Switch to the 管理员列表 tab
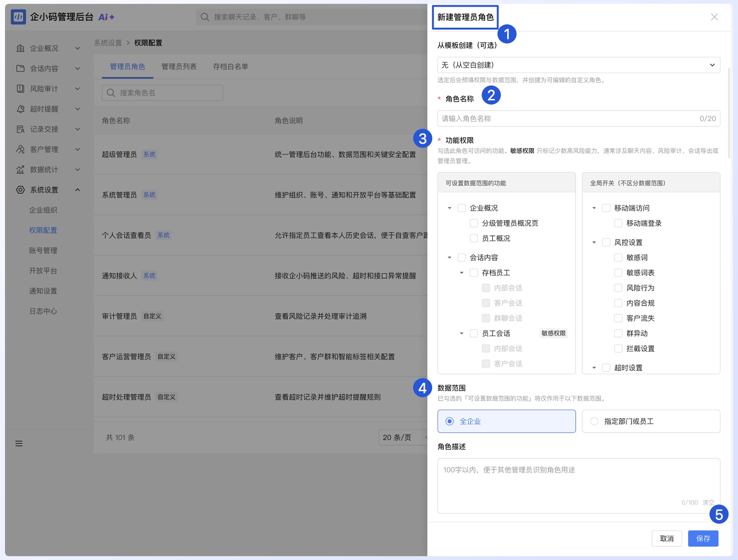The width and height of the screenshot is (738, 560). pos(179,67)
